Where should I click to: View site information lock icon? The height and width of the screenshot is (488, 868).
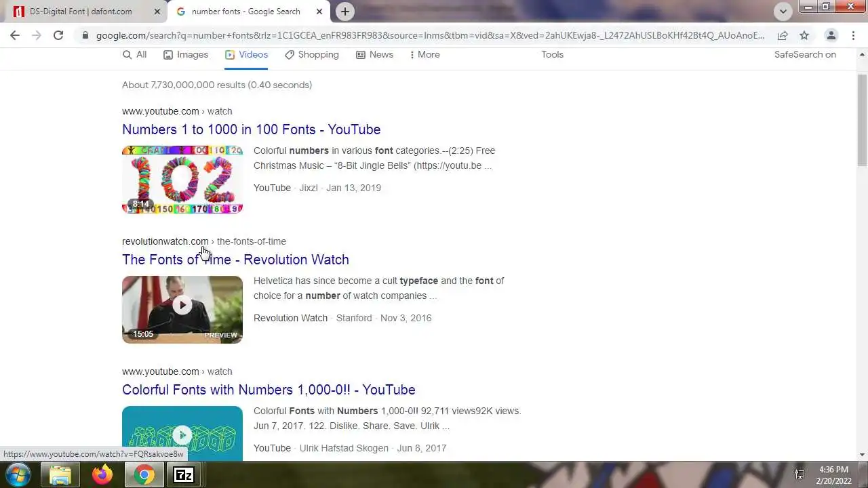pyautogui.click(x=85, y=35)
